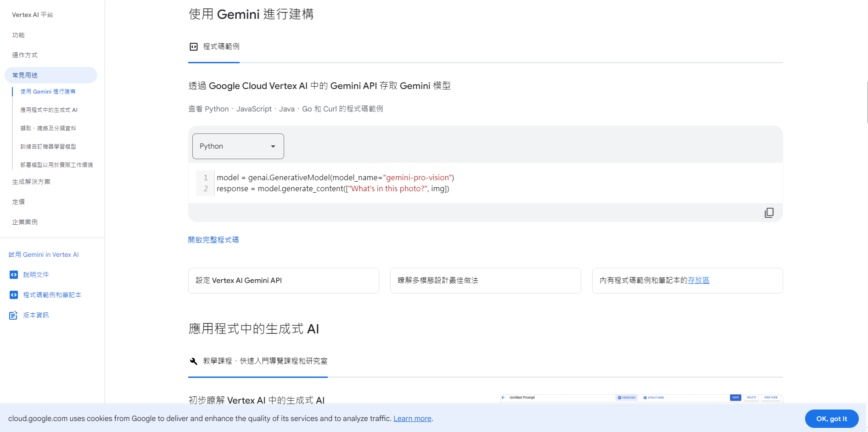The height and width of the screenshot is (432, 868).
Task: Click the 透過 Google Cloud Vertex AI heading
Action: [319, 86]
